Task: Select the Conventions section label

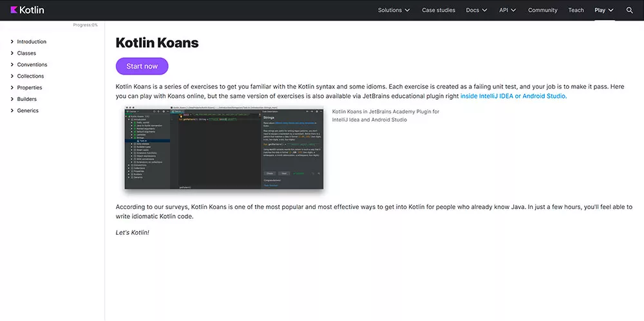Action: click(32, 64)
